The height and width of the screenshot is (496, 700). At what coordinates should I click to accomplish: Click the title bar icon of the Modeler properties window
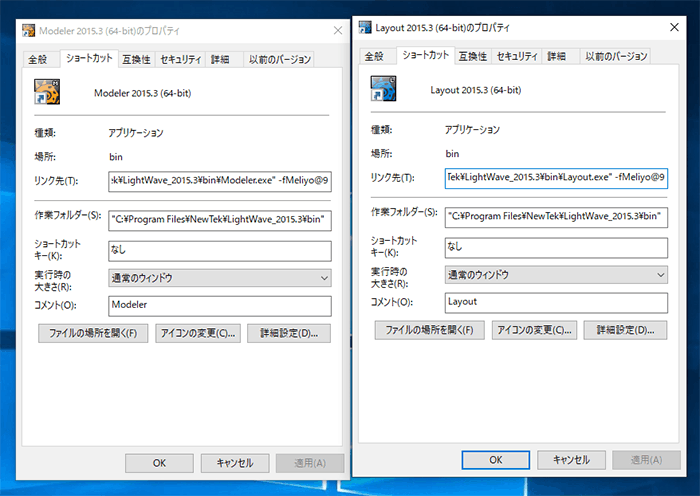[x=29, y=30]
